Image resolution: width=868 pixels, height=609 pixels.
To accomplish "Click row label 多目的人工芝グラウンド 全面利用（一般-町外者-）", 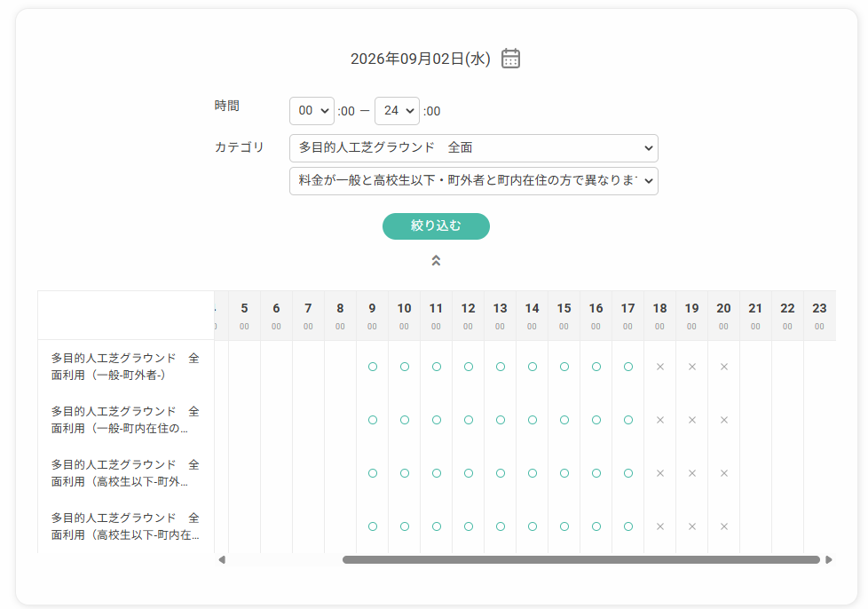I will pyautogui.click(x=125, y=367).
